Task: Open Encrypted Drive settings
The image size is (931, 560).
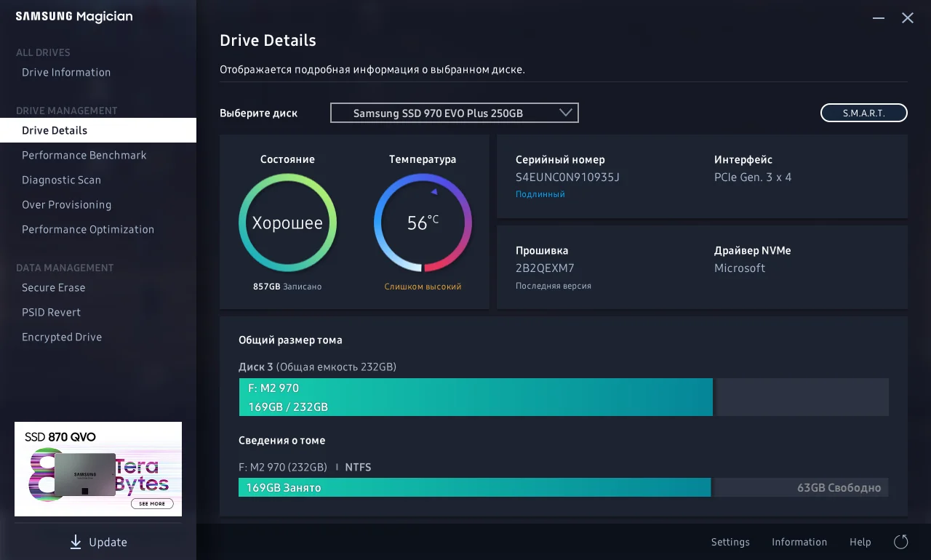Action: click(62, 337)
